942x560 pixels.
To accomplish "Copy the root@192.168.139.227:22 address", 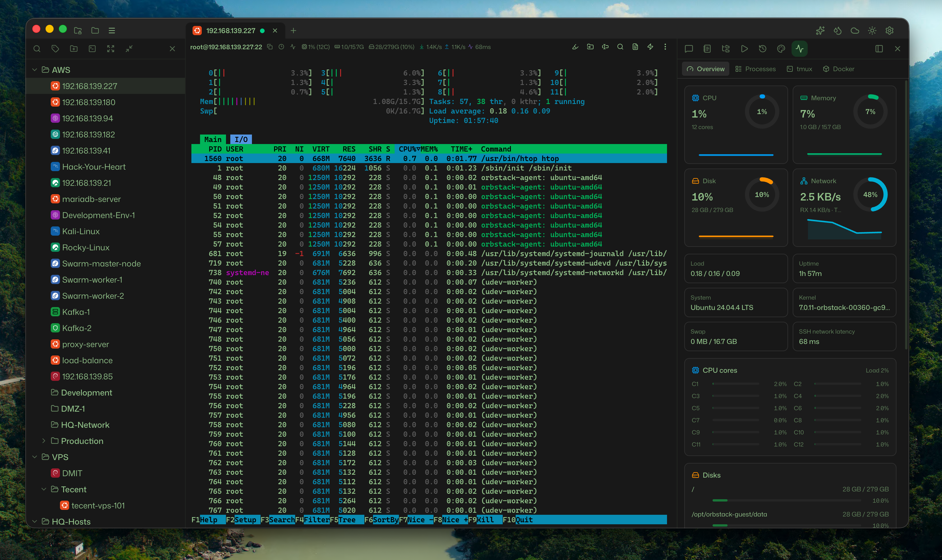I will [270, 47].
